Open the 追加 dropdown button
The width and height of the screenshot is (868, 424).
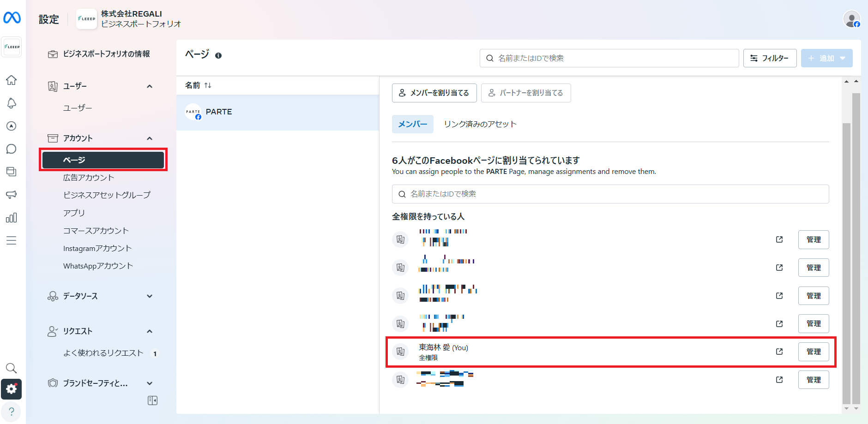pyautogui.click(x=826, y=58)
